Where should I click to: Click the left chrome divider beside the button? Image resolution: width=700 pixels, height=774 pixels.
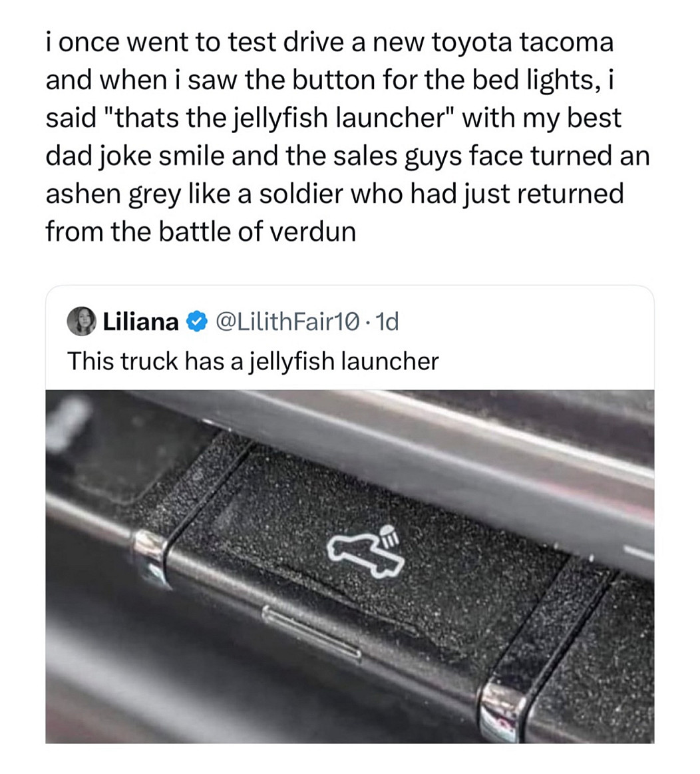[x=152, y=556]
